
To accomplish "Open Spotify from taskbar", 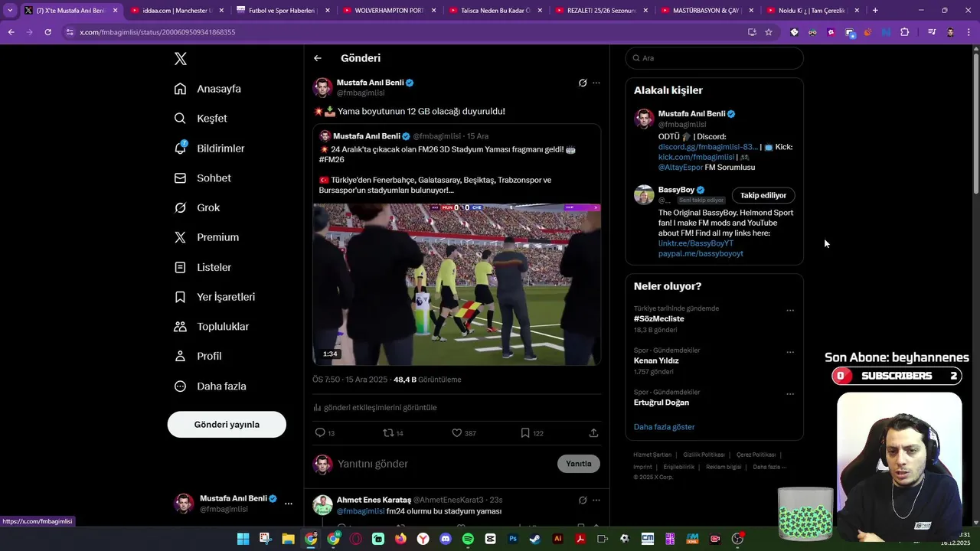I will coord(468,540).
